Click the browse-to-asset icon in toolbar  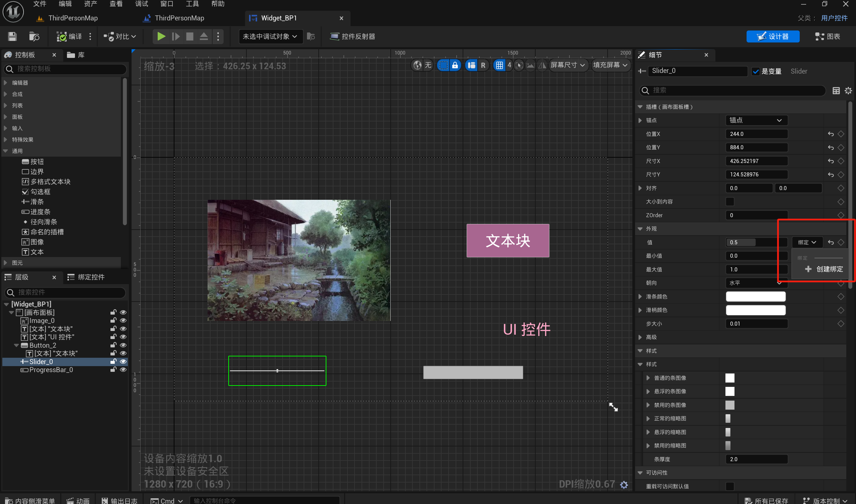pos(34,36)
